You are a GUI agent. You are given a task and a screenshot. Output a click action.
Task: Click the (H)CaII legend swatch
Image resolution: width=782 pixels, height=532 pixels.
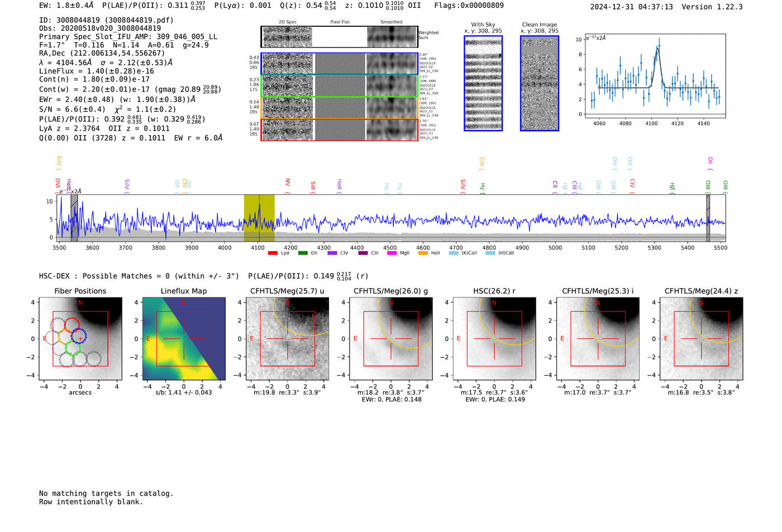pos(490,253)
